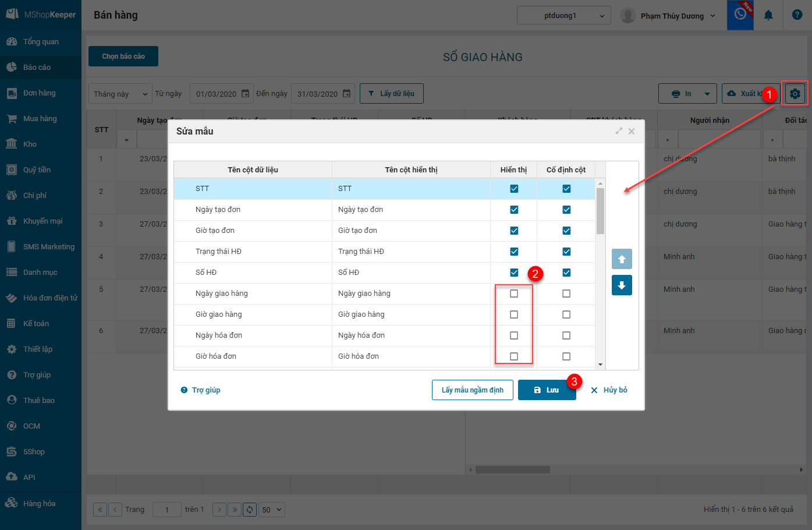Viewport: 812px width, 530px height.
Task: Expand the Sửa mẫu dialog to fullscreen
Action: click(x=619, y=131)
